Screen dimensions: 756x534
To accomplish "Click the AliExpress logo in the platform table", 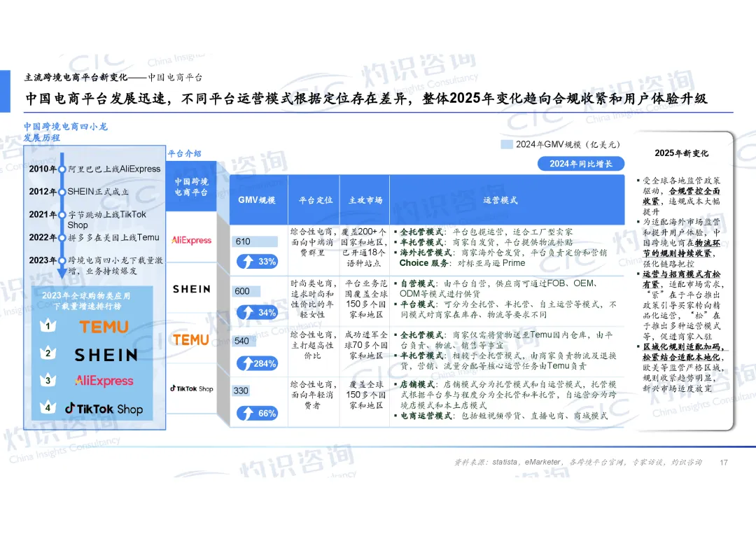I will coord(191,240).
